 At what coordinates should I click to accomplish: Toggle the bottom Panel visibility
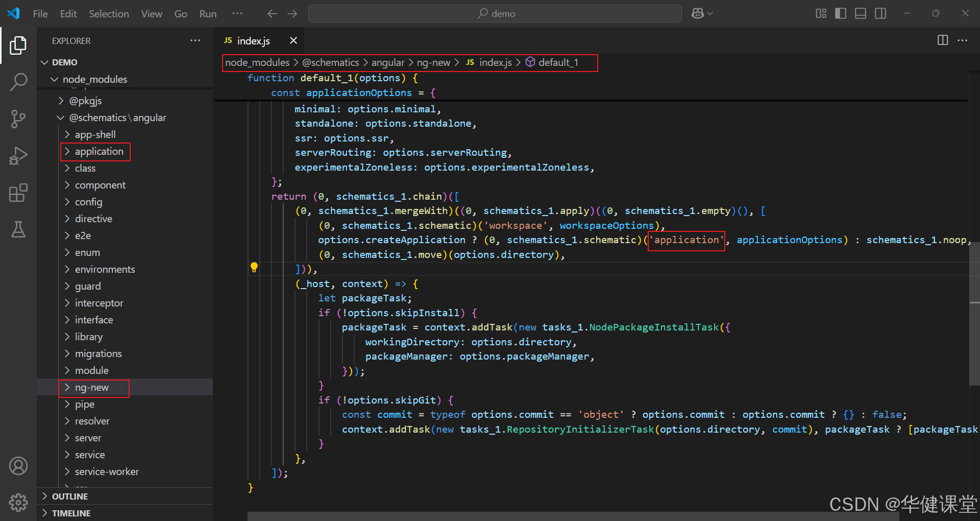pyautogui.click(x=861, y=14)
